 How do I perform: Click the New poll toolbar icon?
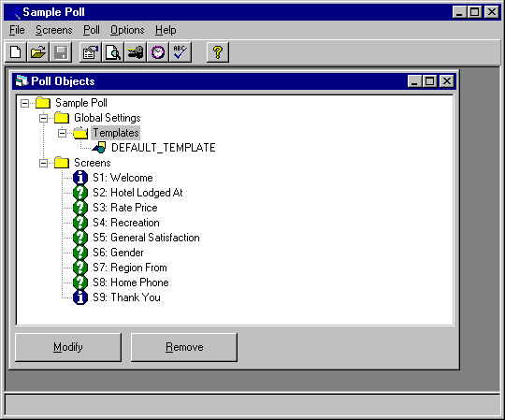pos(16,52)
